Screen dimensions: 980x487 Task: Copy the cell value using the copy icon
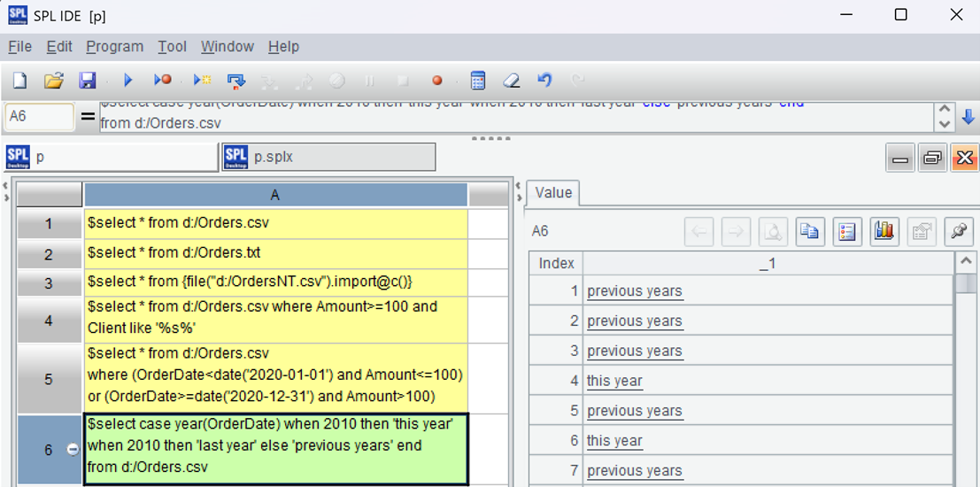coord(808,232)
